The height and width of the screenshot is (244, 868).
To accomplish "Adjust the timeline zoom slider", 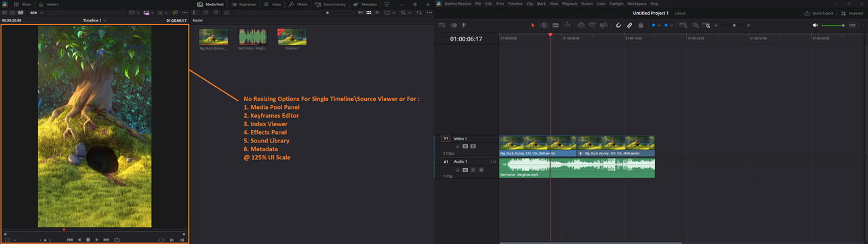I will [734, 25].
